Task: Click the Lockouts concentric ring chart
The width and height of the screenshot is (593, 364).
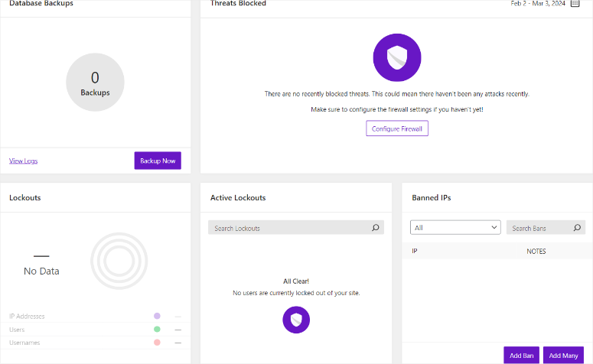Action: coord(119,261)
